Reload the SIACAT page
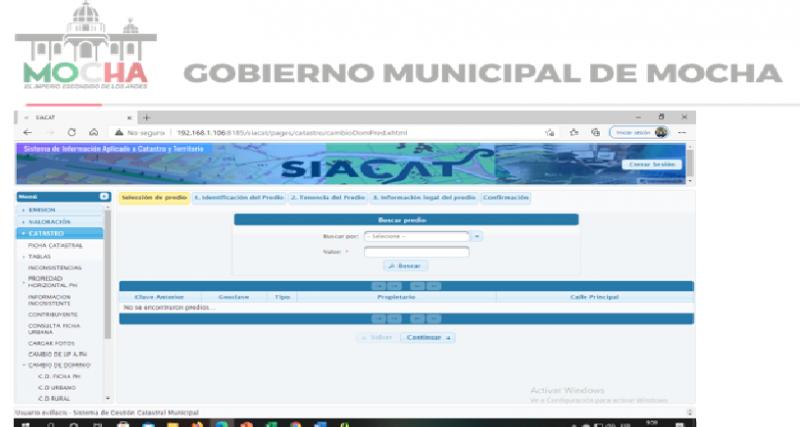Image resolution: width=800 pixels, height=427 pixels. (x=71, y=132)
